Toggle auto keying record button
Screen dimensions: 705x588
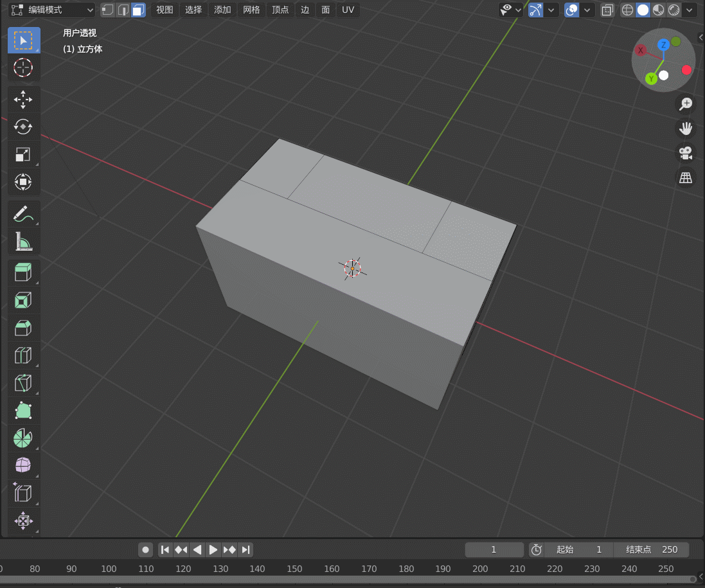point(145,549)
